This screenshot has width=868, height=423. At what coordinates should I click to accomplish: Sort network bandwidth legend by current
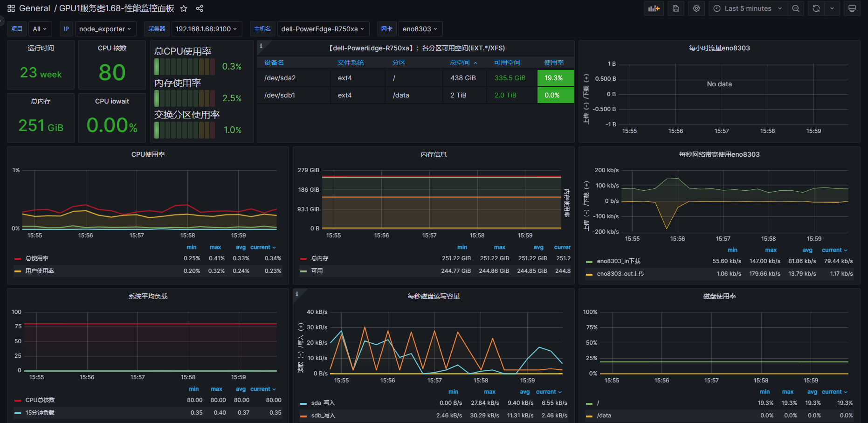[x=834, y=250]
